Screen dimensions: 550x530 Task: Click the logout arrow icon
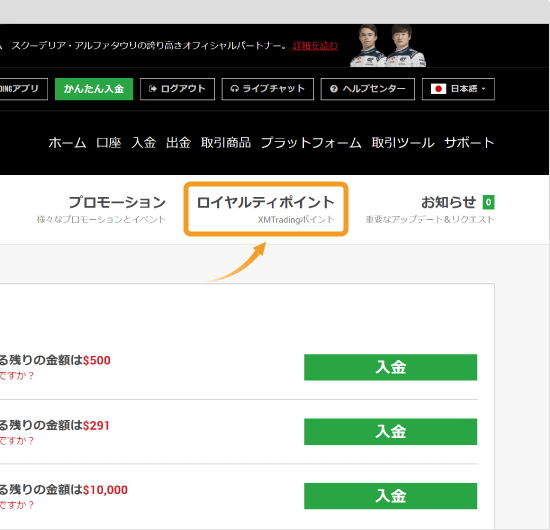coord(153,89)
